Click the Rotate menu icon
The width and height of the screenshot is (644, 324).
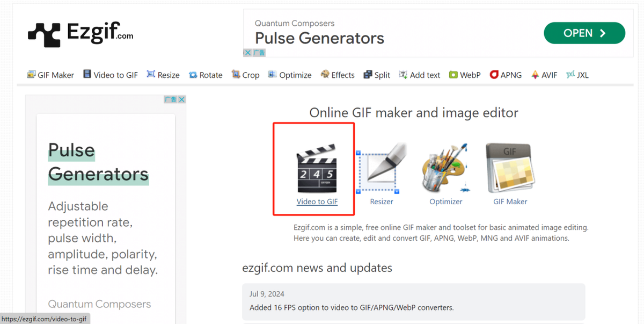point(193,75)
